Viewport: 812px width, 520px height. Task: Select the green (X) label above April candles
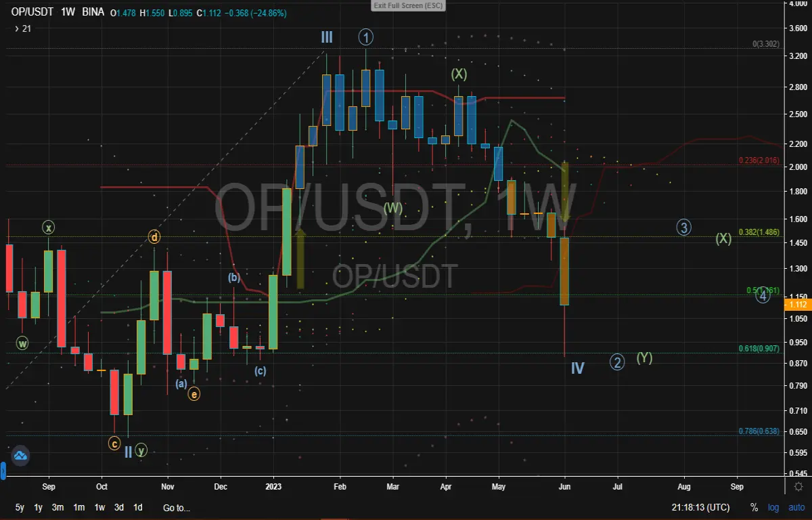459,74
